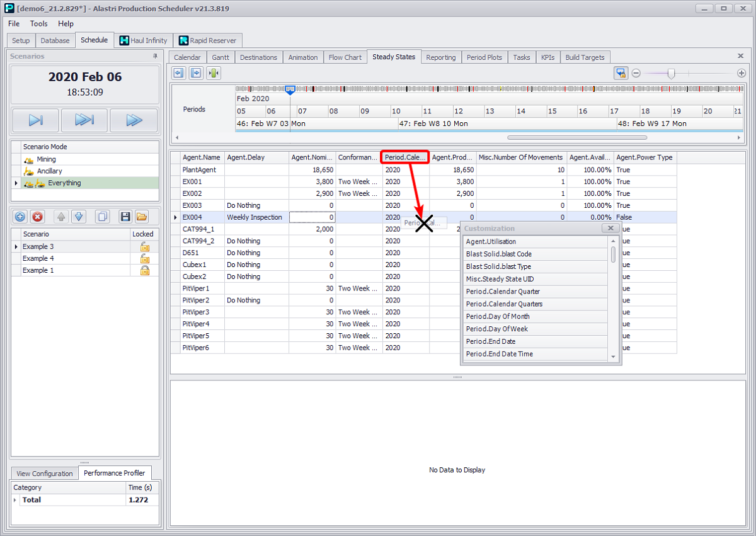Delete scenario using the red X icon

pos(38,217)
